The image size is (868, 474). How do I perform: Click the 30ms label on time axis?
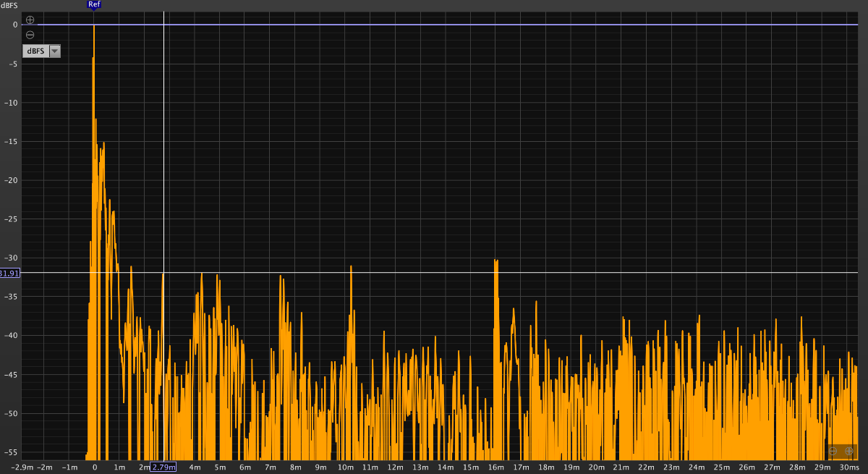tap(848, 467)
